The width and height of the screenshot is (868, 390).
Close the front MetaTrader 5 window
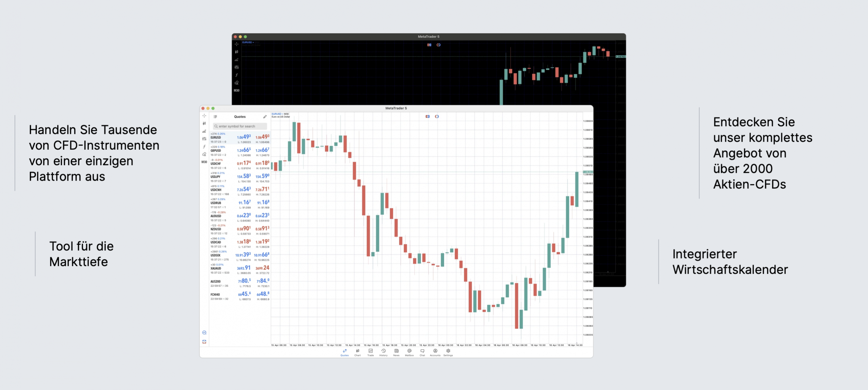click(203, 108)
